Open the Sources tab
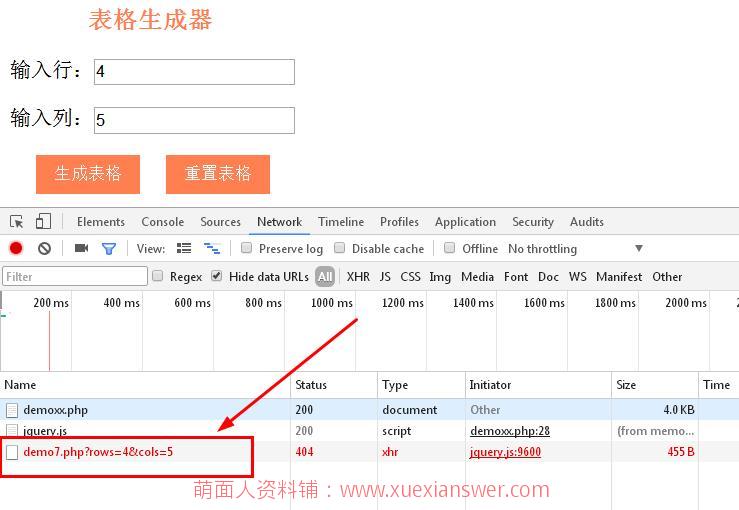This screenshot has height=510, width=739. click(x=221, y=222)
